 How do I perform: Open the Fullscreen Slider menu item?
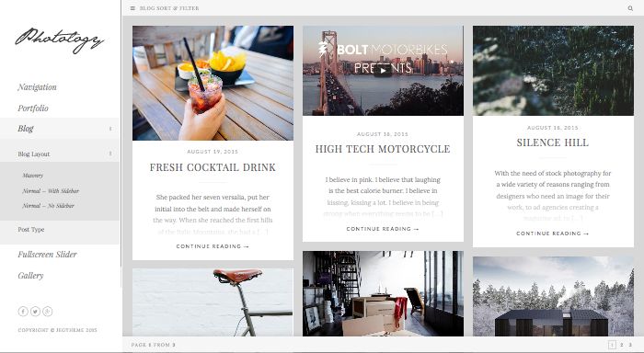[x=47, y=255]
